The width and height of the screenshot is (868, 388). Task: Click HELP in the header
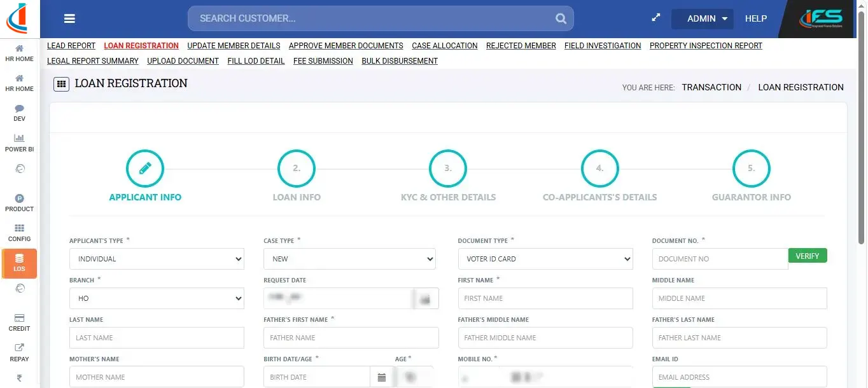[x=756, y=18]
